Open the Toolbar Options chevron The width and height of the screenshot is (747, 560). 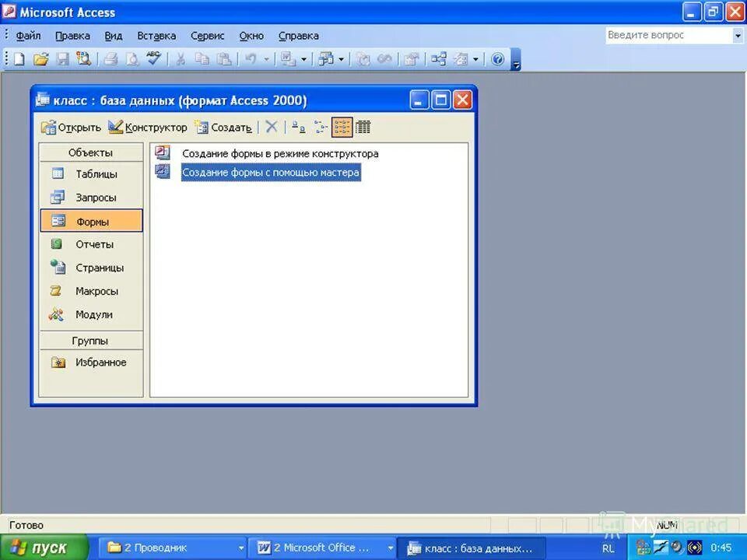[x=515, y=60]
